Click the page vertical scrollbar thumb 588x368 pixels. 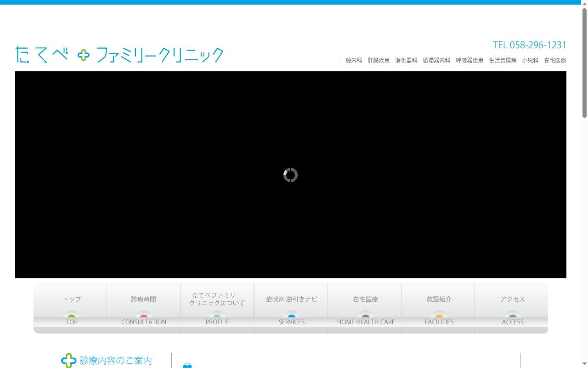pos(584,62)
